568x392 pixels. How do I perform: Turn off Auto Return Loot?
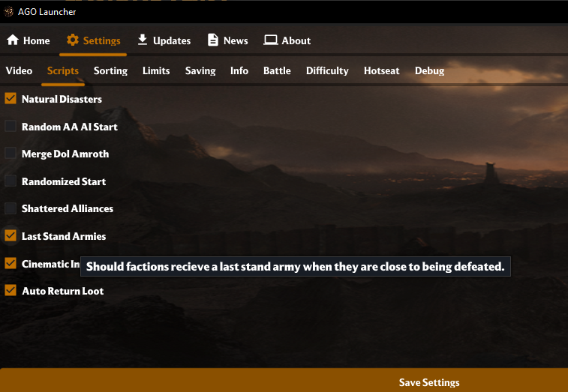pos(11,290)
